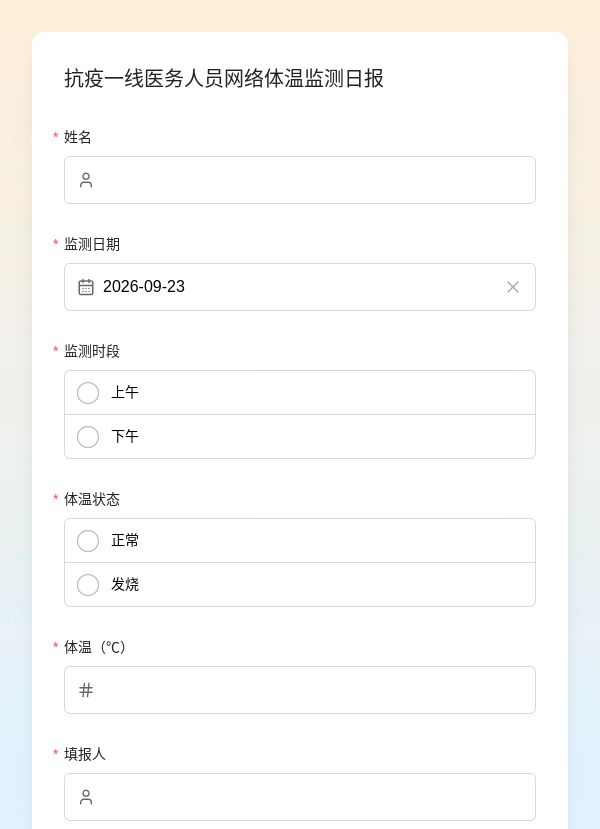
Task: Open date picker showing 2026-09-23
Action: pyautogui.click(x=300, y=287)
